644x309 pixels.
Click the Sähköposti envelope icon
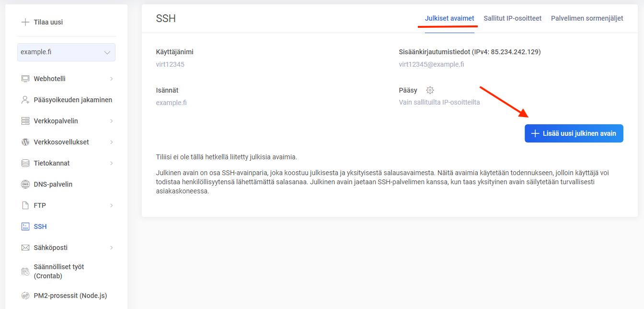(x=25, y=248)
